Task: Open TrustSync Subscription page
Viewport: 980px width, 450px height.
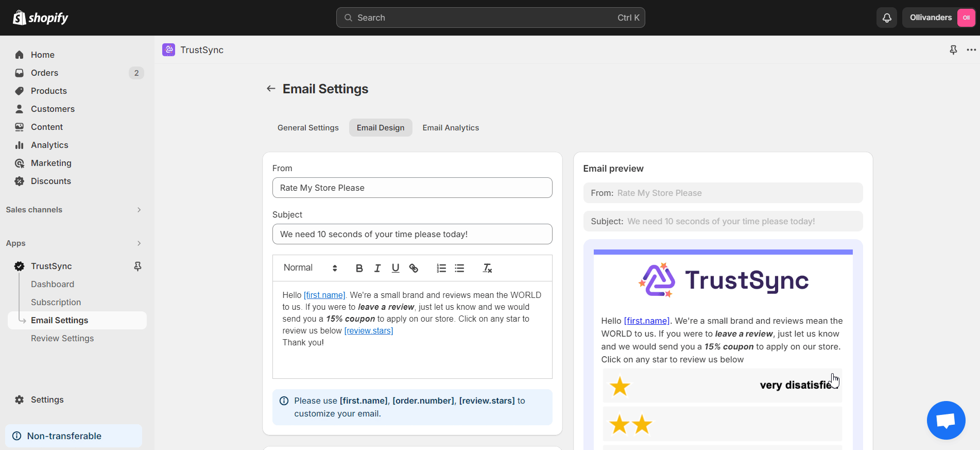Action: click(56, 302)
